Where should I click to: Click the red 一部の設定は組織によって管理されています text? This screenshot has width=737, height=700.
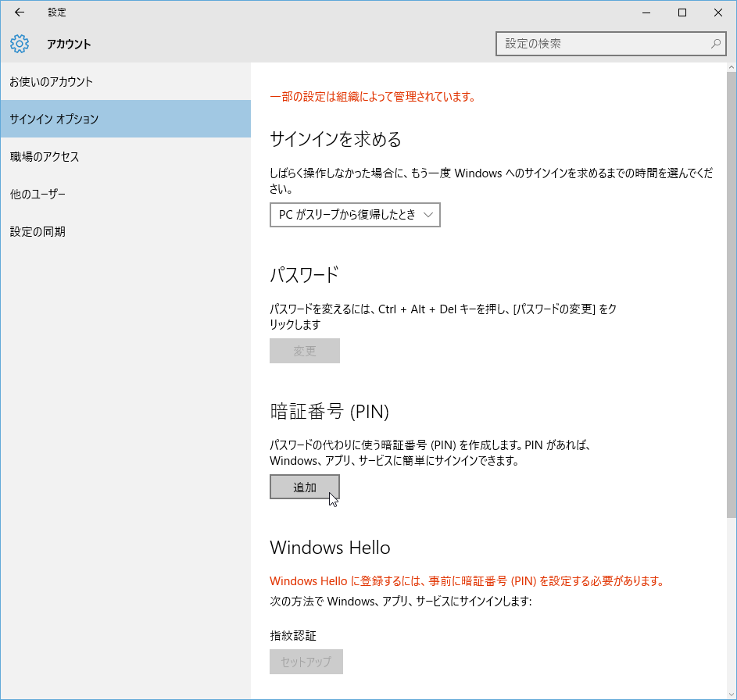click(x=374, y=97)
